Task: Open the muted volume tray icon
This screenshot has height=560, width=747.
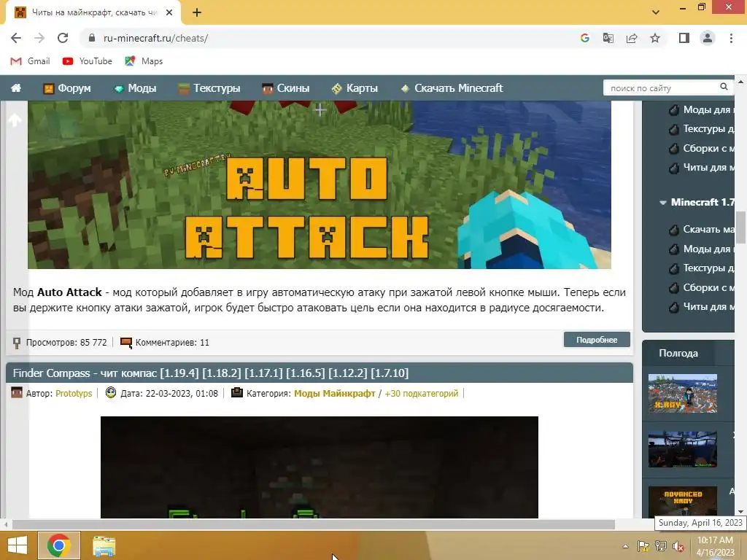Action: [678, 546]
